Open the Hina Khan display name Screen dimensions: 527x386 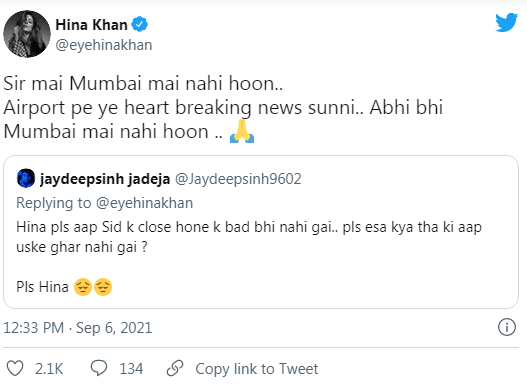tap(91, 25)
